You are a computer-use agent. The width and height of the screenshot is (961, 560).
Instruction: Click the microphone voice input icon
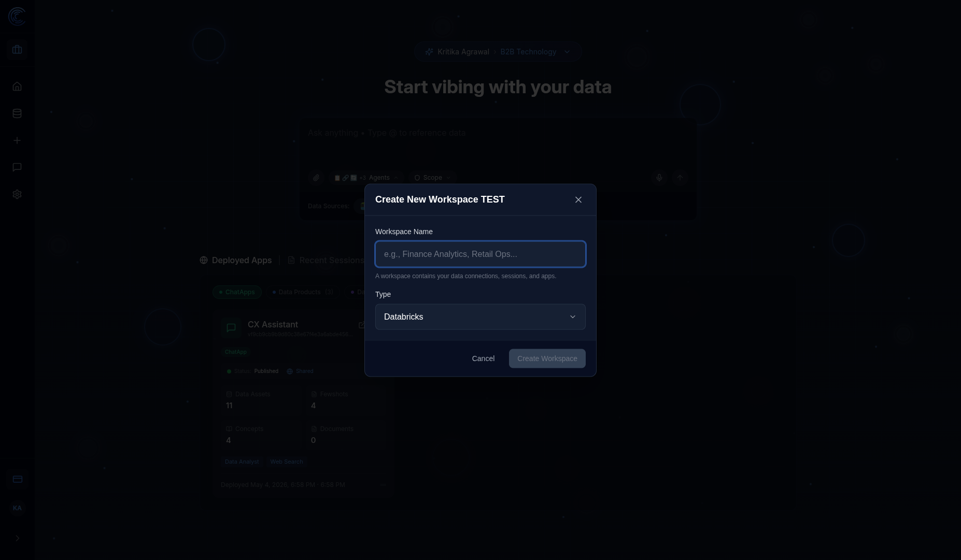[659, 178]
